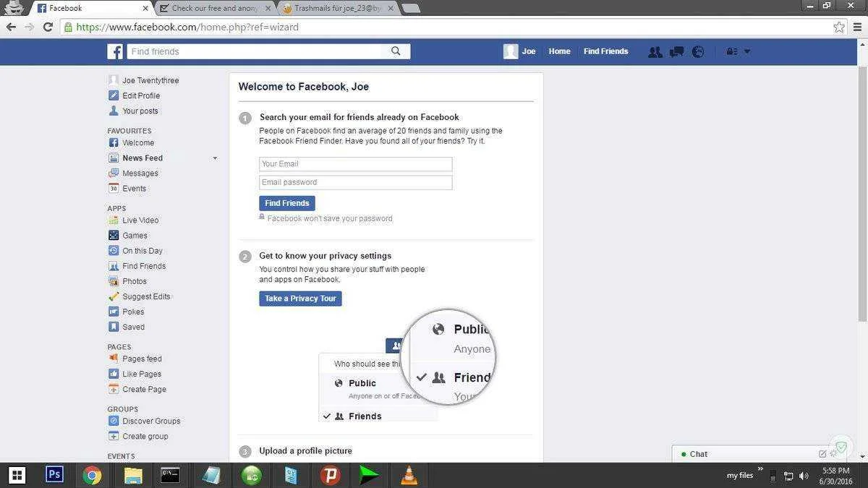Open account menu dropdown arrow
This screenshot has width=868, height=488.
(x=747, y=51)
